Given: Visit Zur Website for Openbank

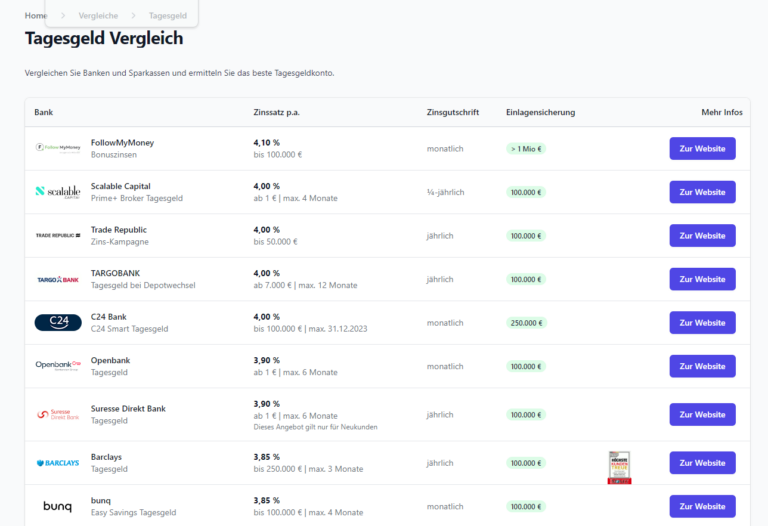Looking at the screenshot, I should click(702, 366).
